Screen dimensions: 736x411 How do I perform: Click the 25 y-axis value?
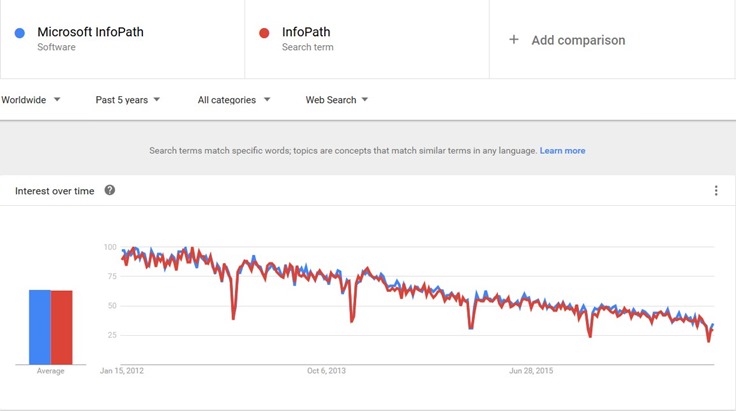click(112, 335)
